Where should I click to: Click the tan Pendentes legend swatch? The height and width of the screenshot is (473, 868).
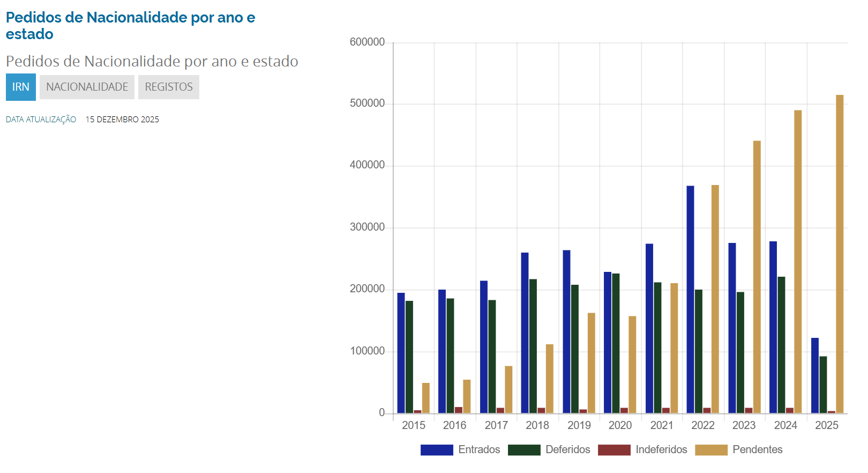point(711,450)
